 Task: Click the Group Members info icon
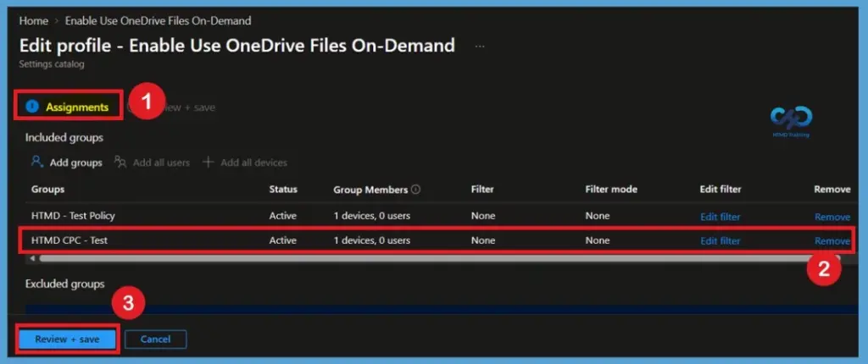[415, 189]
